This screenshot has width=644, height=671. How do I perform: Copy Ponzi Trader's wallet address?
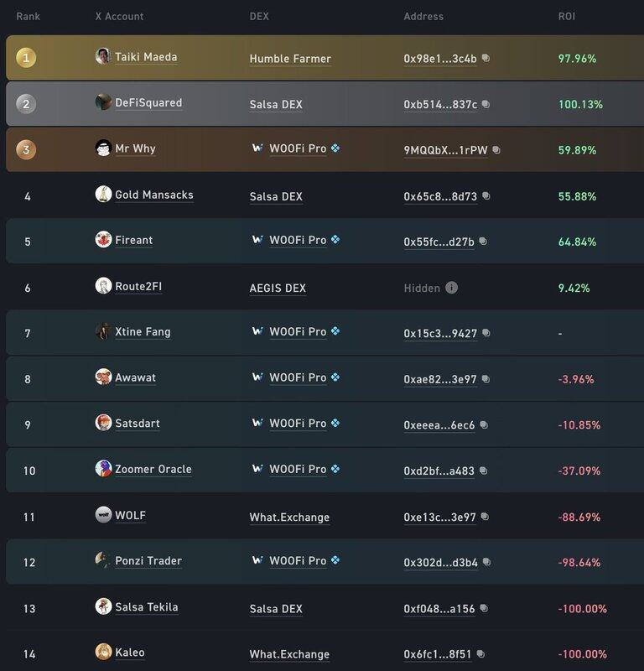[487, 563]
